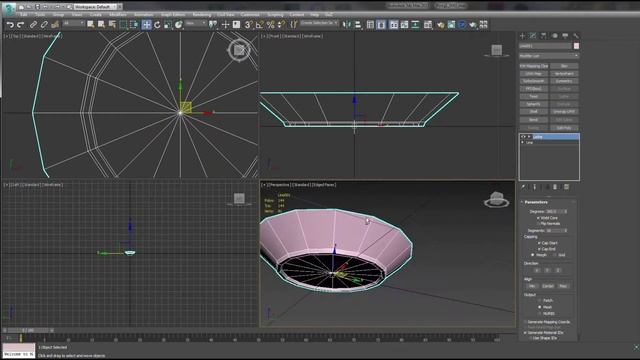
Task: Click the Segments spinner arrows
Action: point(565,231)
